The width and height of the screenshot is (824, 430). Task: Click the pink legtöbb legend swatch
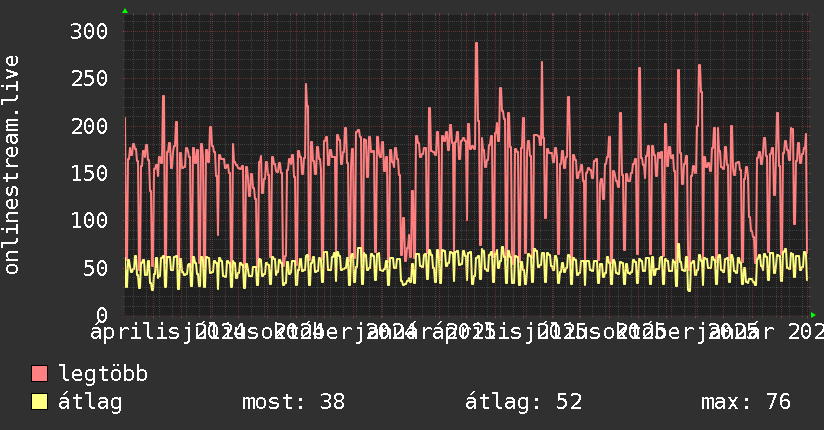tap(39, 374)
